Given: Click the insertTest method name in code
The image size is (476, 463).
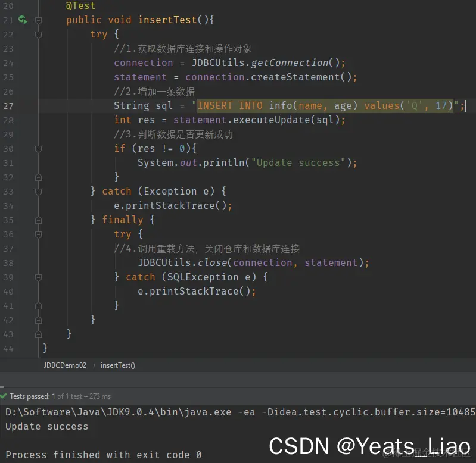Looking at the screenshot, I should (x=167, y=20).
